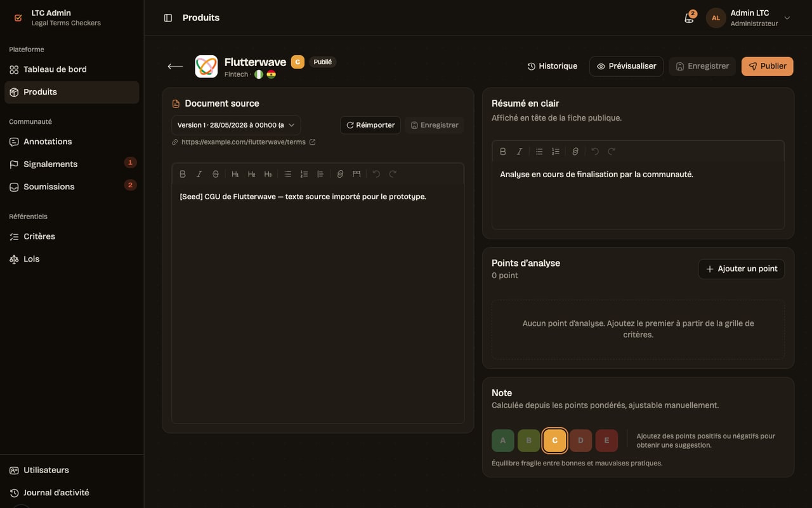
Task: Select grade B in the Note section
Action: (x=529, y=441)
